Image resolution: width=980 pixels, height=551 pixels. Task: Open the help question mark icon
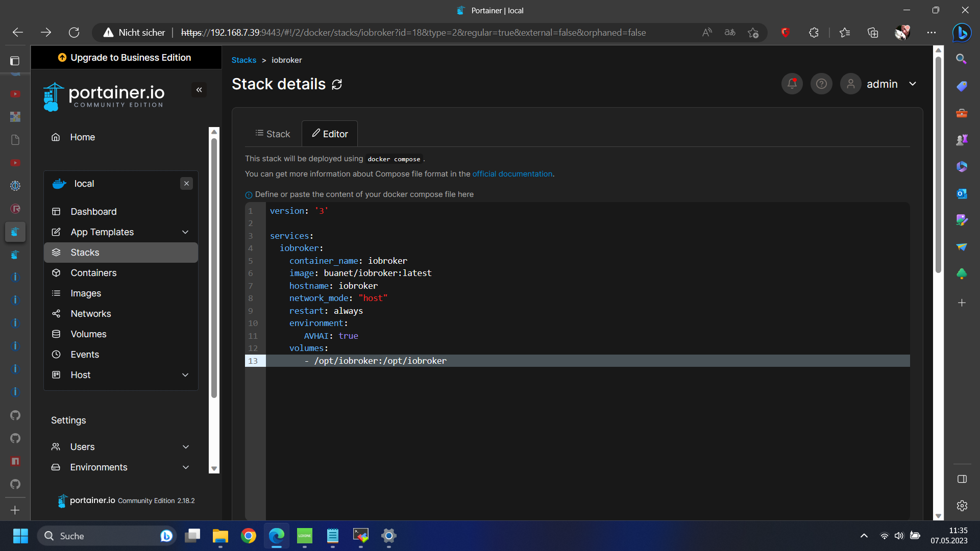821,84
